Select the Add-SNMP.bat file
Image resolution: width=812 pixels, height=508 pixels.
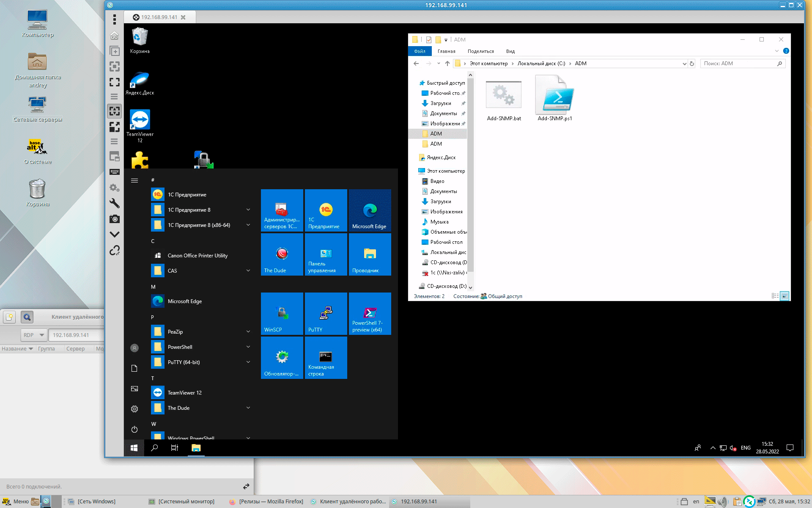504,98
